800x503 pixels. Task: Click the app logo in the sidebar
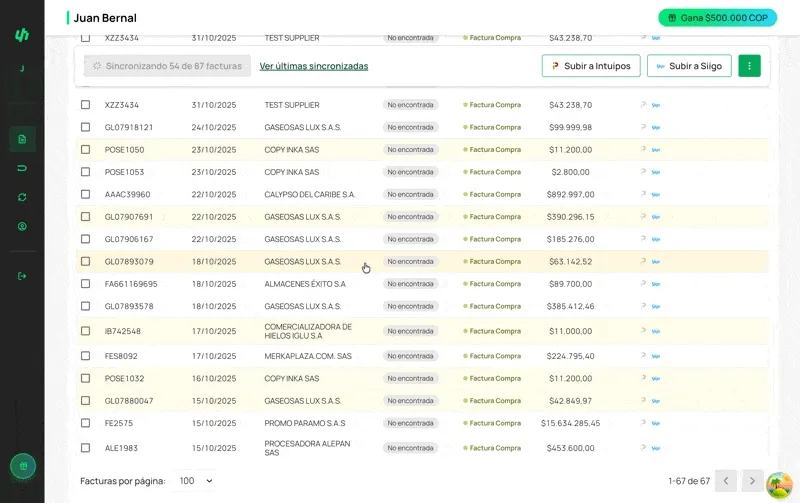(22, 35)
